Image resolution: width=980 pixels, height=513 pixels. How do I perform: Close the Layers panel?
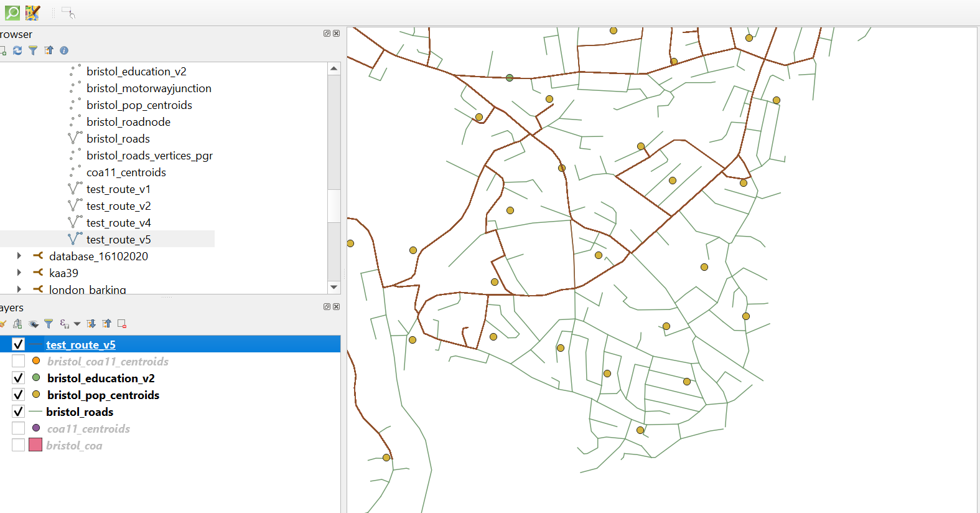pos(336,307)
